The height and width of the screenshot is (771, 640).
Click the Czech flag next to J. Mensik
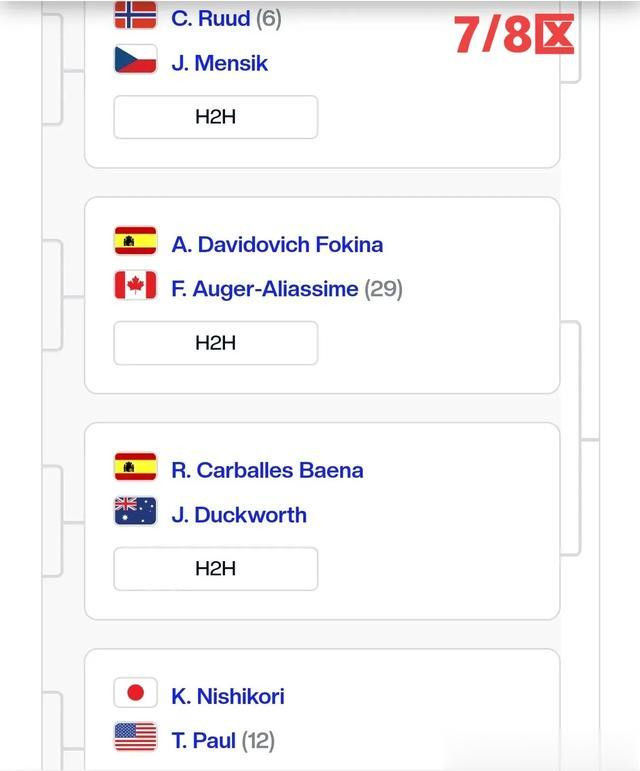(135, 59)
